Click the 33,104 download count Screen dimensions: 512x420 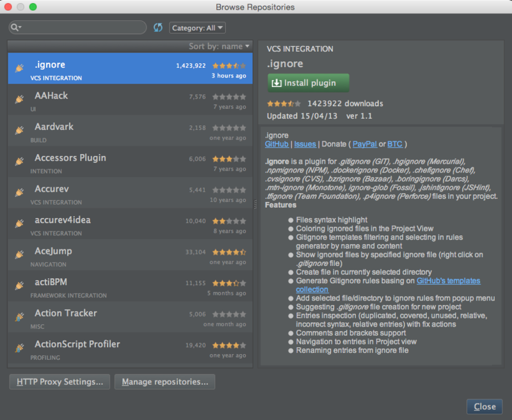196,252
